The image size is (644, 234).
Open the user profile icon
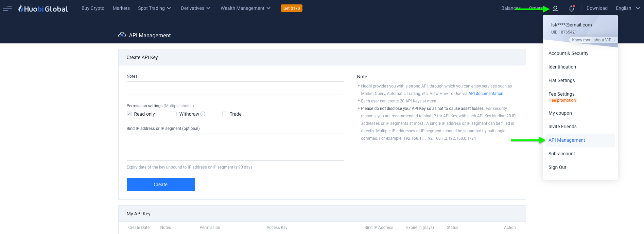click(x=555, y=8)
